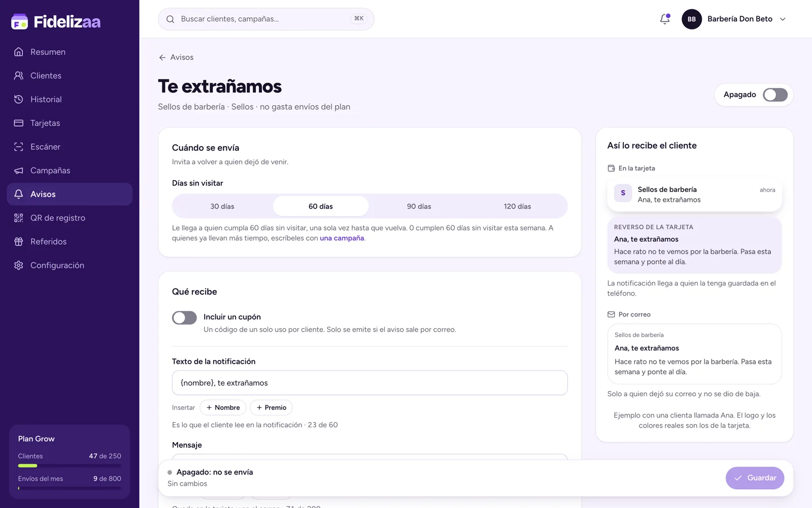Go to Campañas in the sidebar

[x=70, y=170]
